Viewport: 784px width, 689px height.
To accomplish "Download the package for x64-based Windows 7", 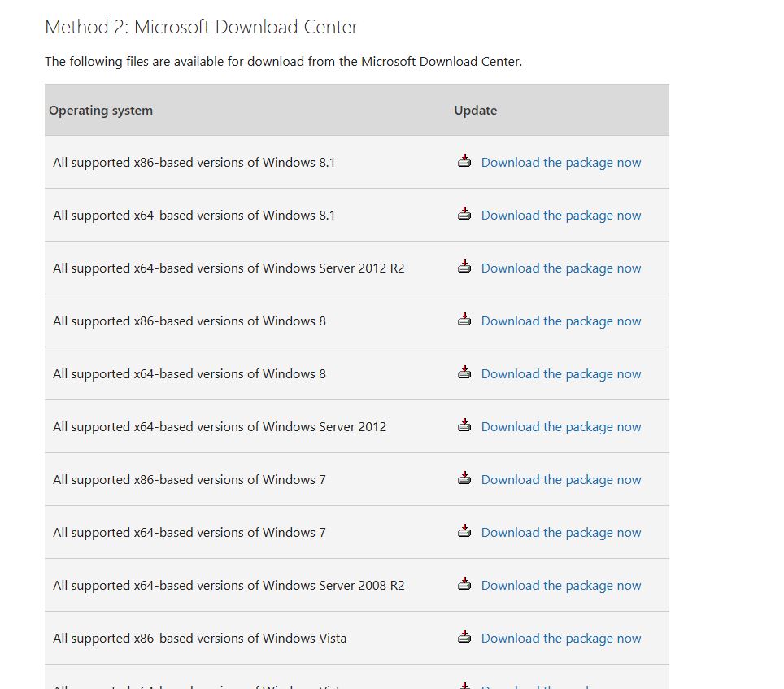I will tap(560, 533).
